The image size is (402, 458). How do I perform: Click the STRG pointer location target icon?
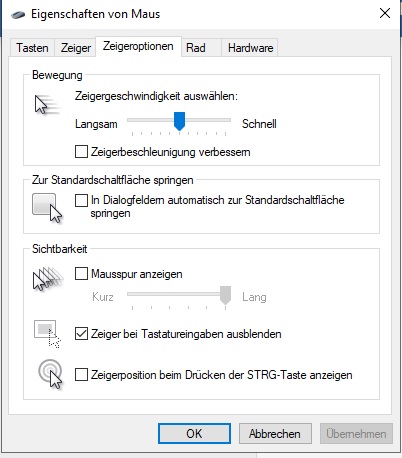50,374
